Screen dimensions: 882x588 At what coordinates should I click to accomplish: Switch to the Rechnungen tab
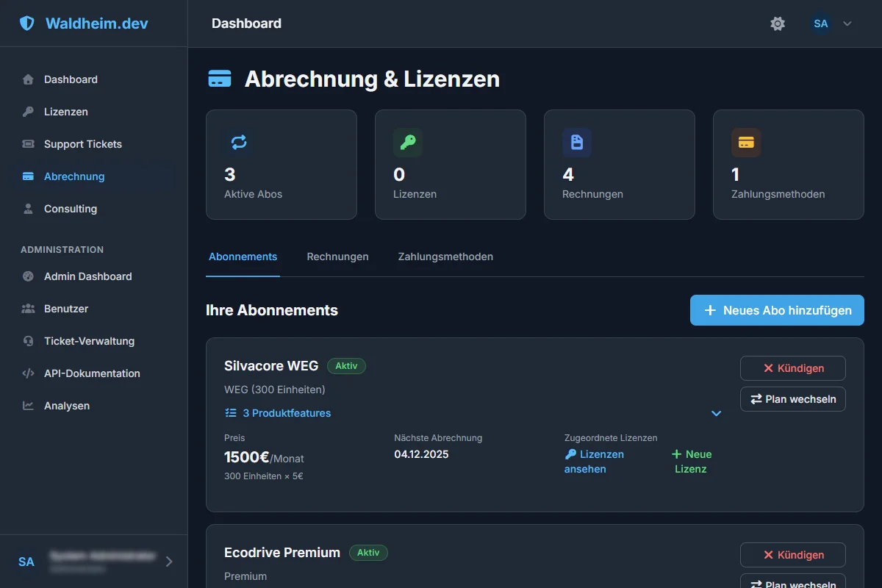point(337,257)
